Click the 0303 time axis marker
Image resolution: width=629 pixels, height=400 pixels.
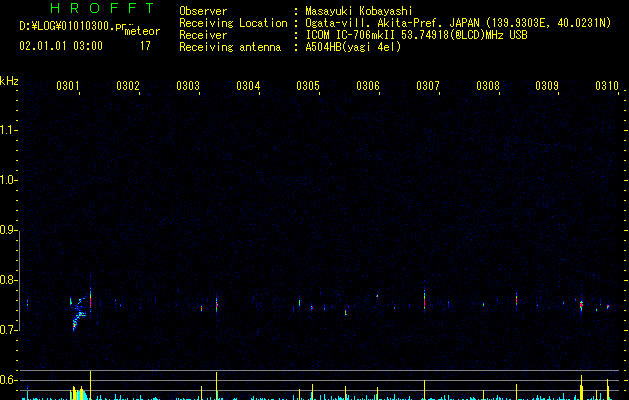point(188,86)
